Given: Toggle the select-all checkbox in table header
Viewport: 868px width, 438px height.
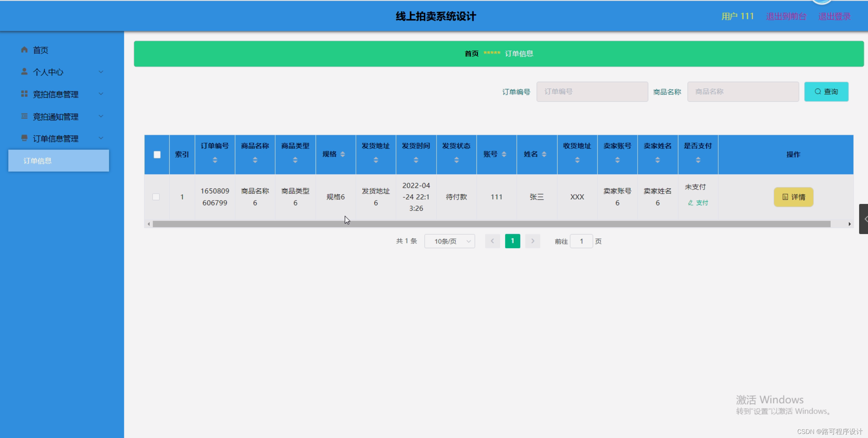Looking at the screenshot, I should point(157,154).
